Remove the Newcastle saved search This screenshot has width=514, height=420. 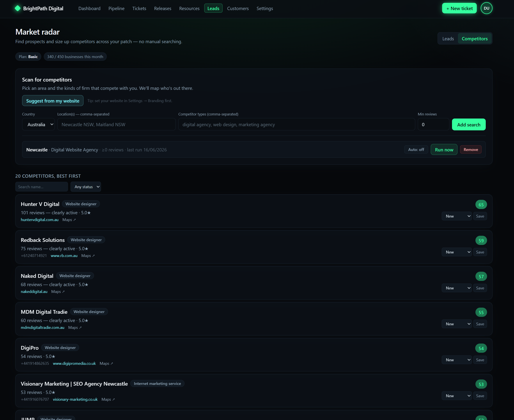pyautogui.click(x=470, y=149)
